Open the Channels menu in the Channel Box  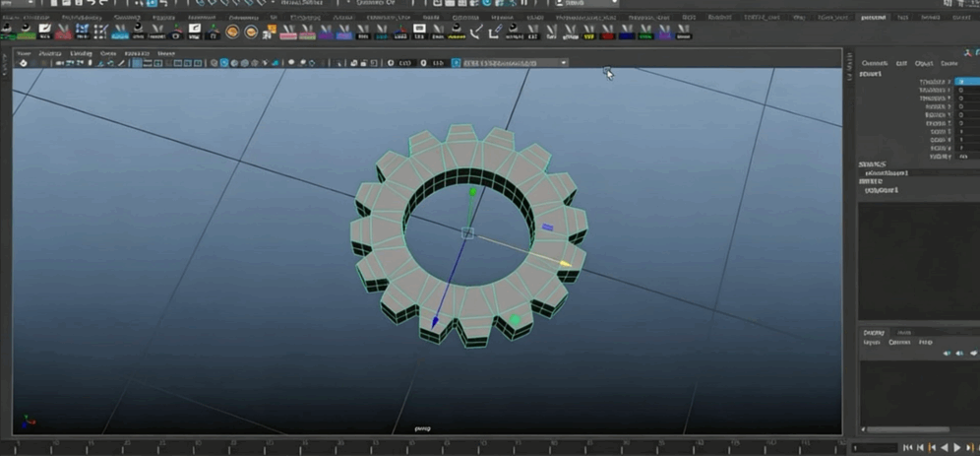(x=875, y=63)
